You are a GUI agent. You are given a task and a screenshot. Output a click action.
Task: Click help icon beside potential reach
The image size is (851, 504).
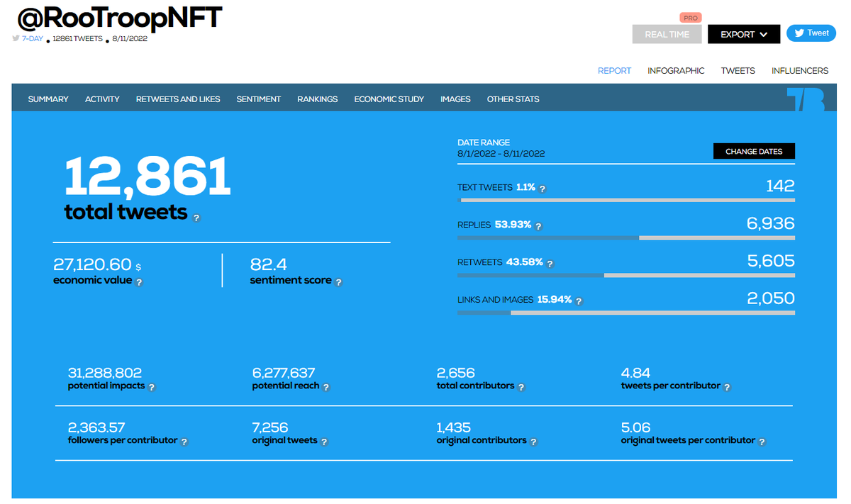(326, 387)
